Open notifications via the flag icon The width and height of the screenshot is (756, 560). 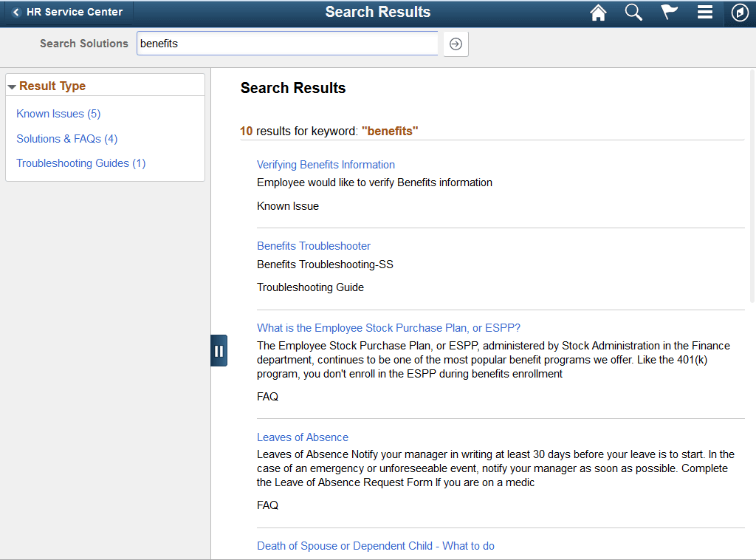[669, 13]
